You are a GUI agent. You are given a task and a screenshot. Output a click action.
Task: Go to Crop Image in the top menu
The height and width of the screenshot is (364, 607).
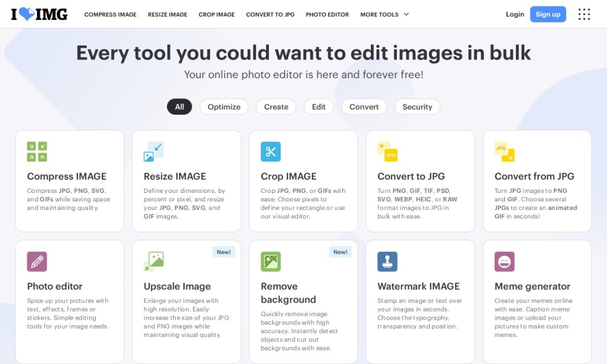[x=217, y=15]
